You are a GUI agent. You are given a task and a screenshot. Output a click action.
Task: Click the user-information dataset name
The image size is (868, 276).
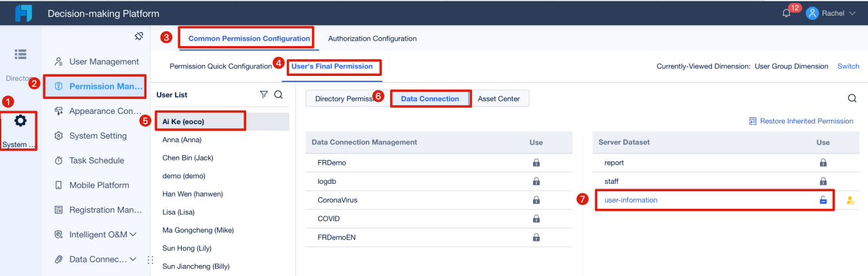click(631, 200)
